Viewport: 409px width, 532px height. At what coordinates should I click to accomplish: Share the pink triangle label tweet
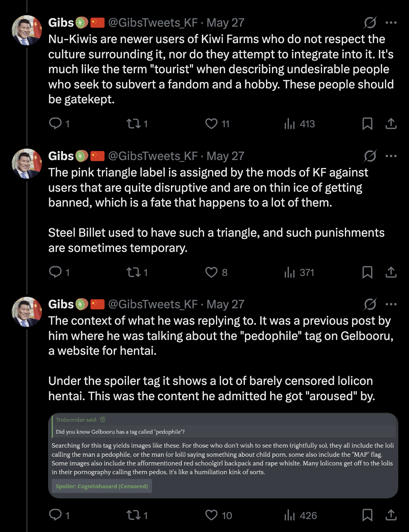391,272
